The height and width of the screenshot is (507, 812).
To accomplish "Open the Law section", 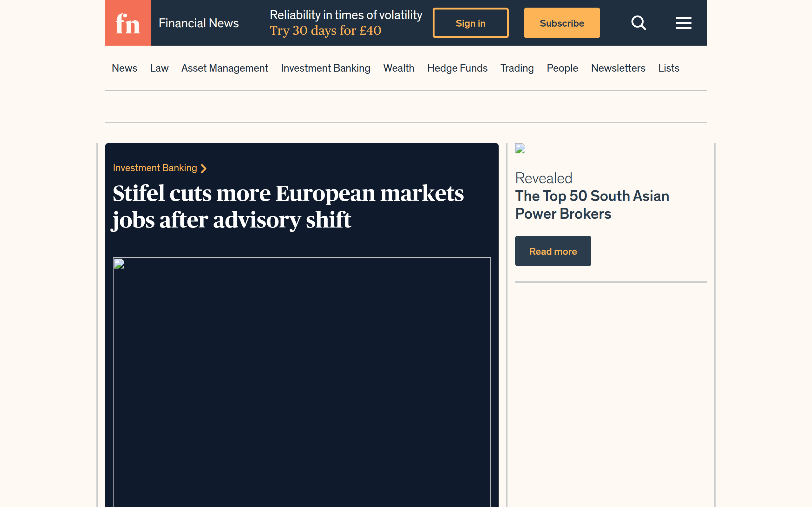I will point(159,68).
